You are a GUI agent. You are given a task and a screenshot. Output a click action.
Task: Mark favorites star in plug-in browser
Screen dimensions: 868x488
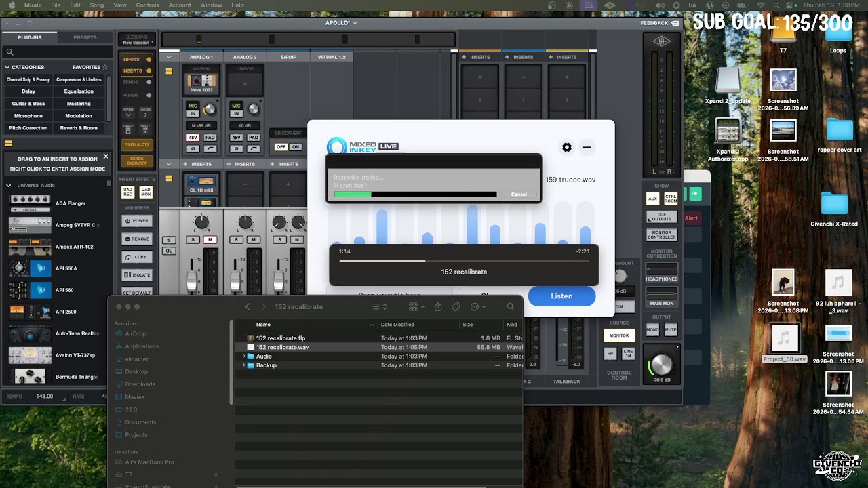pos(105,67)
